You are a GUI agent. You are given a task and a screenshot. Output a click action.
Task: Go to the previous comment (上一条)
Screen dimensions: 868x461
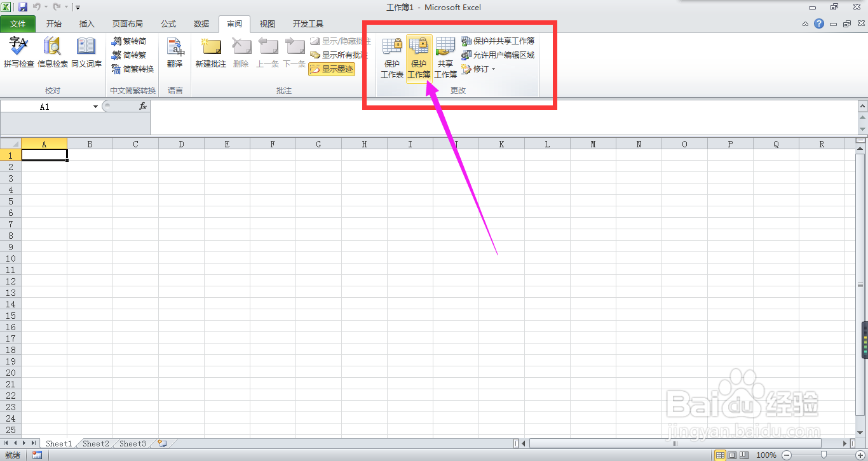pos(268,52)
